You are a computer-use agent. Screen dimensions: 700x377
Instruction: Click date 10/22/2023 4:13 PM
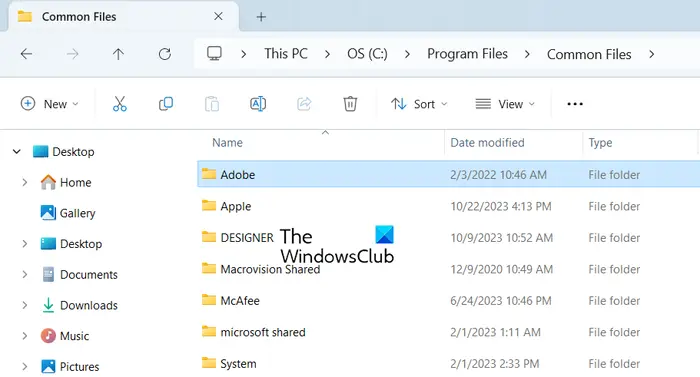point(501,206)
